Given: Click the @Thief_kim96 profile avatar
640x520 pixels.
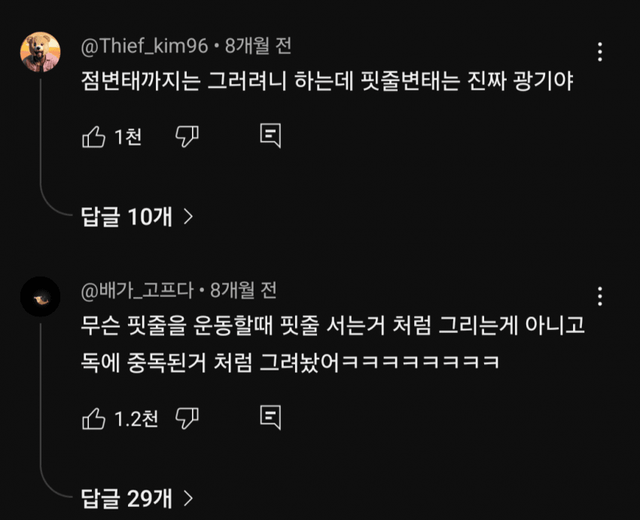Looking at the screenshot, I should pos(41,53).
